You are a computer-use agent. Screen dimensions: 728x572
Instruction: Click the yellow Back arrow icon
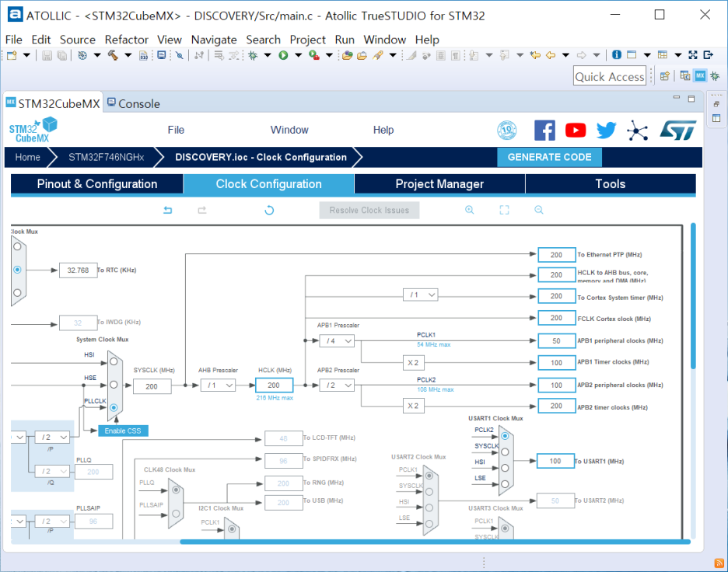click(551, 55)
